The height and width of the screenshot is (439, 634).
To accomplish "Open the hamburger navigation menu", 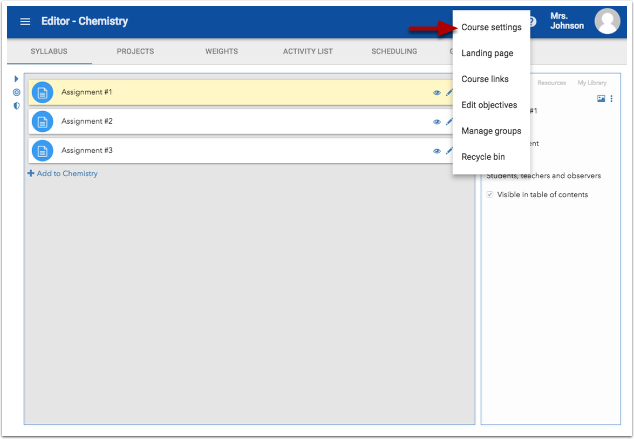I will click(x=25, y=21).
